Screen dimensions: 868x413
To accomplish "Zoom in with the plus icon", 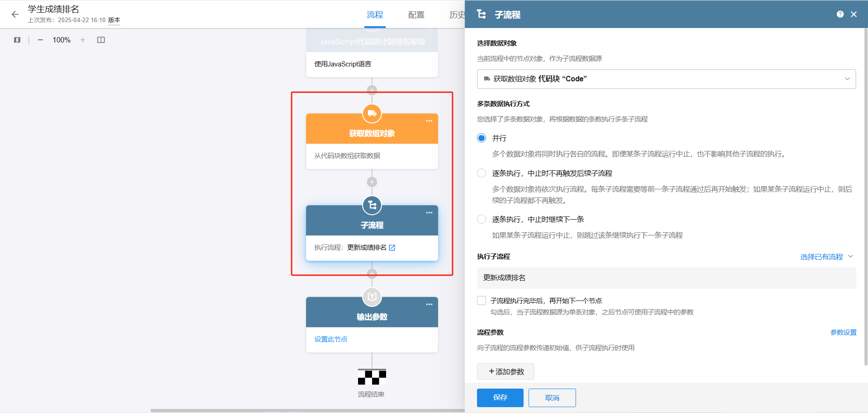I will 83,40.
